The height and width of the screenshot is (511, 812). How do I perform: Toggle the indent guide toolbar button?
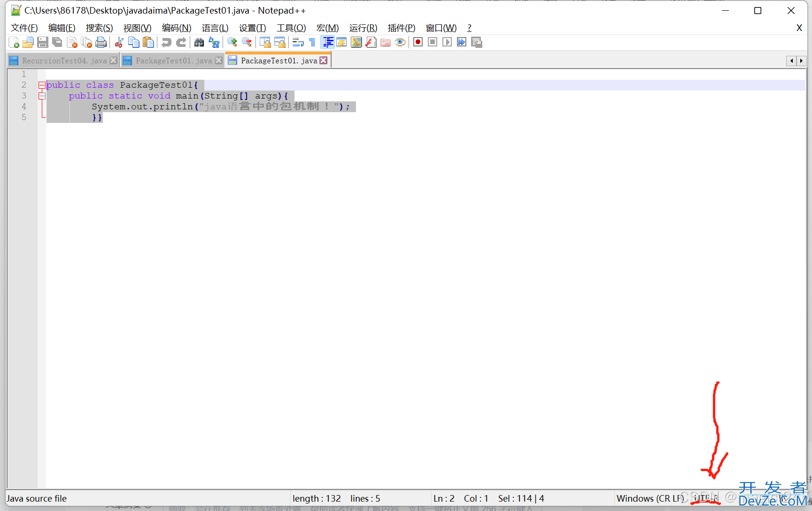(327, 43)
